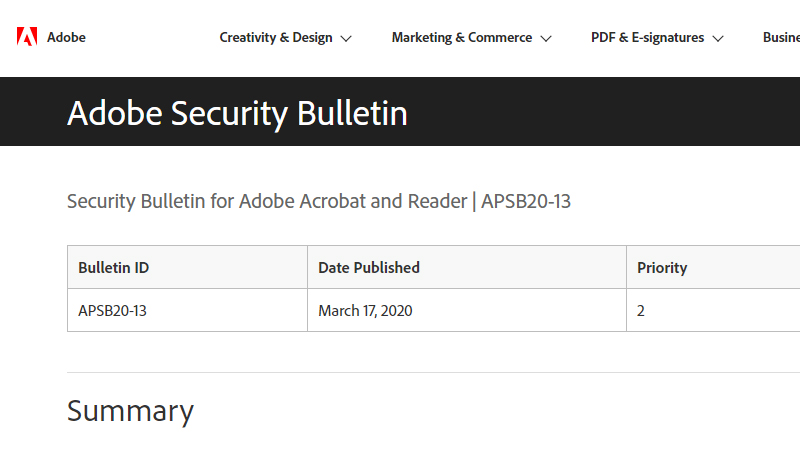The image size is (800, 450).
Task: Select the APSB20-13 table cell
Action: pyautogui.click(x=112, y=310)
